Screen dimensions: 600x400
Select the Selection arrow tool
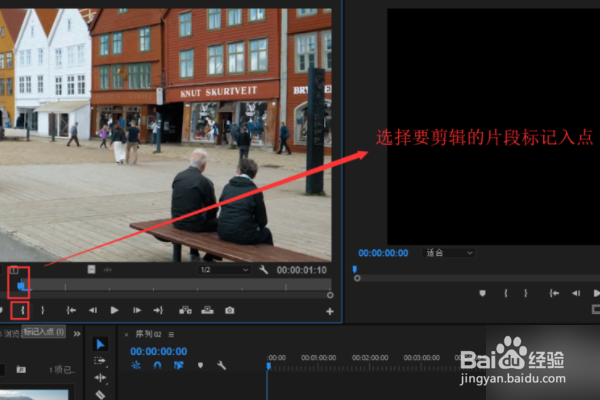pos(100,344)
